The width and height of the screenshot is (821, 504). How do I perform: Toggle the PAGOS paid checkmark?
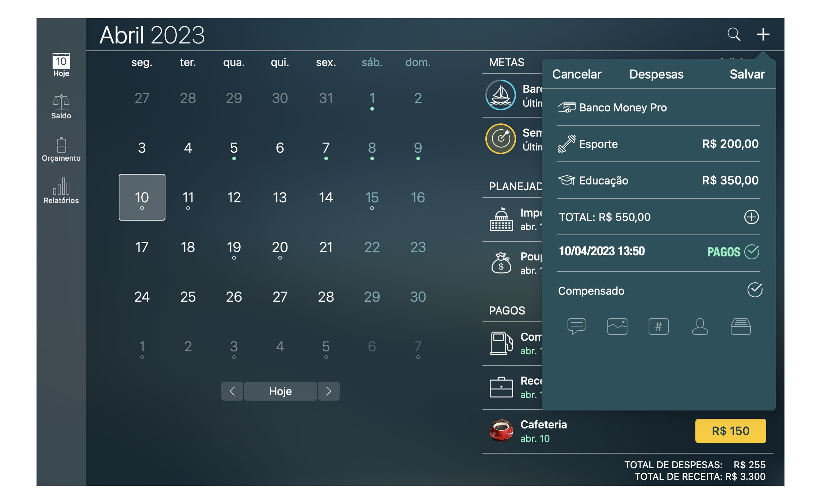point(752,252)
